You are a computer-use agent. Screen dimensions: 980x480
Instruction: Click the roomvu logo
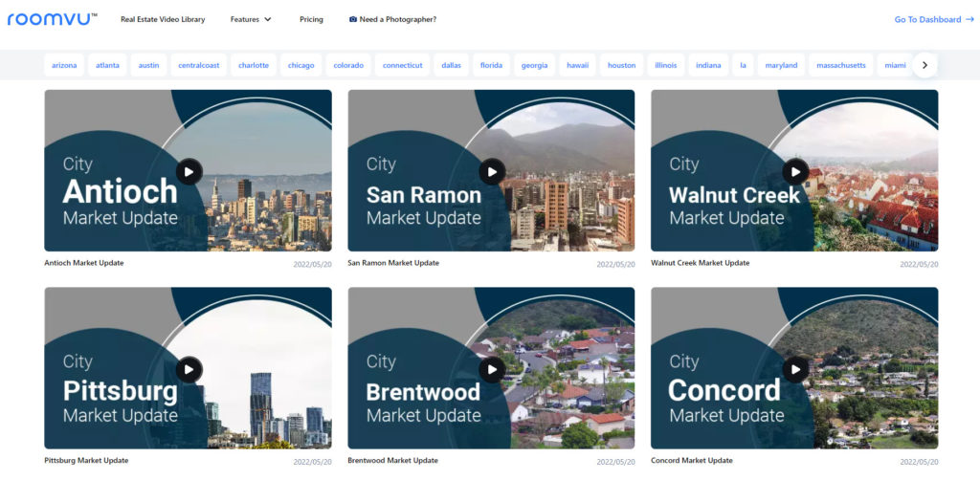(53, 19)
